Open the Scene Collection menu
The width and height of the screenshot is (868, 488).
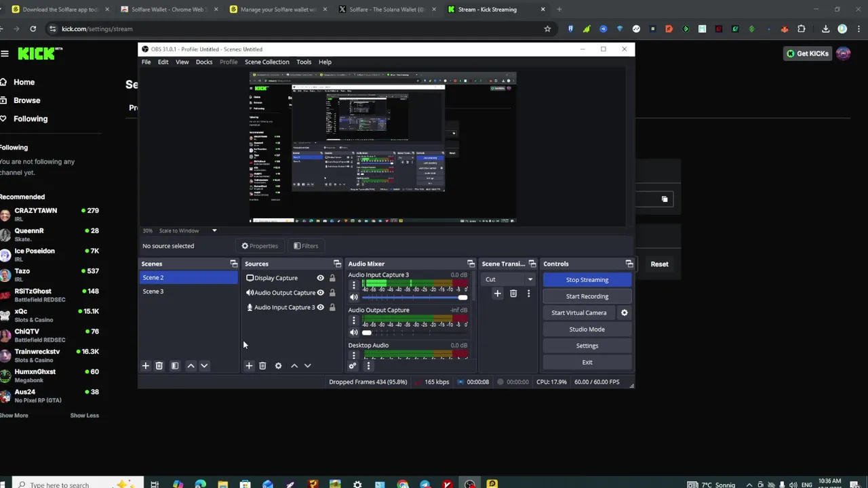267,62
